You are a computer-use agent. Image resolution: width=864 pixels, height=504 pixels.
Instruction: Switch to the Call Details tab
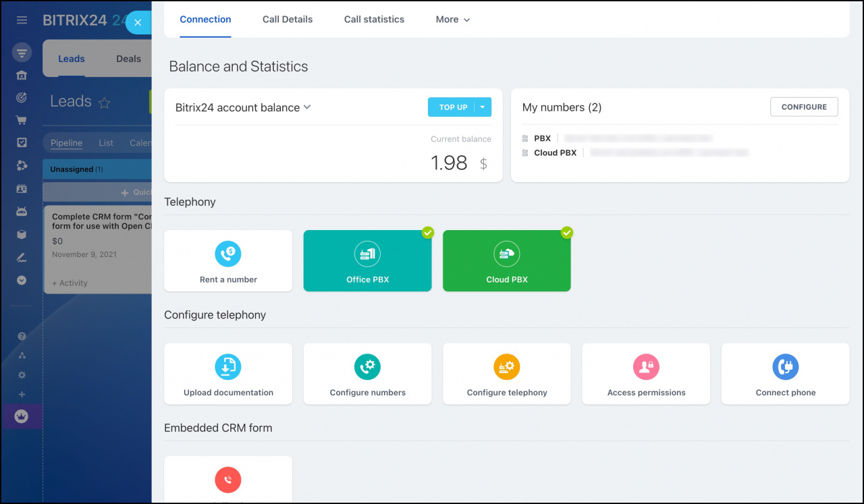pyautogui.click(x=288, y=20)
